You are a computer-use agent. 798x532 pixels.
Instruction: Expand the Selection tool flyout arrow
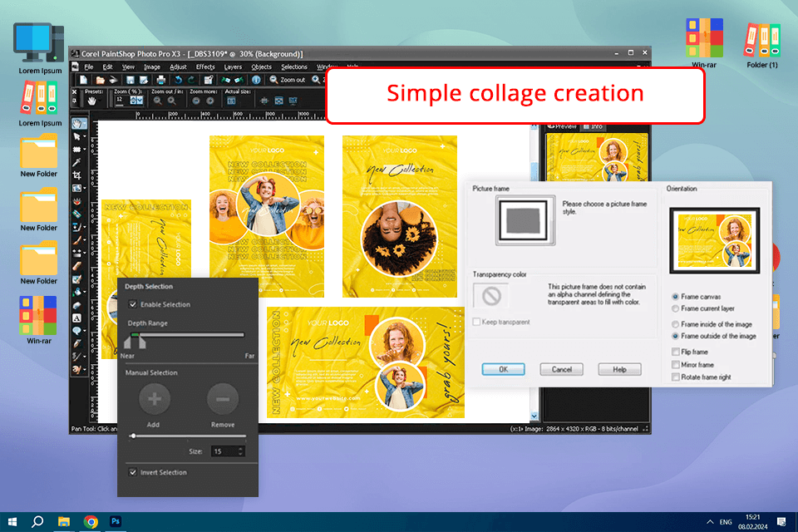coord(85,150)
